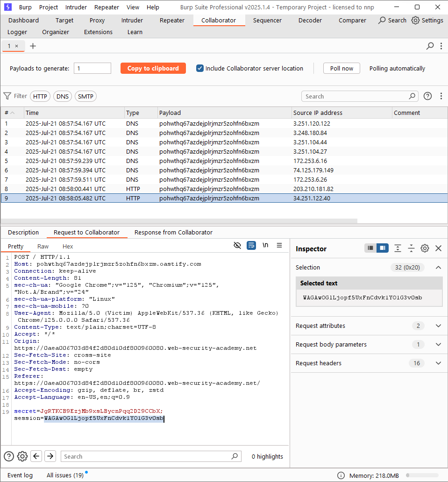
Task: Click the Burp Suite logo icon
Action: coord(7,7)
